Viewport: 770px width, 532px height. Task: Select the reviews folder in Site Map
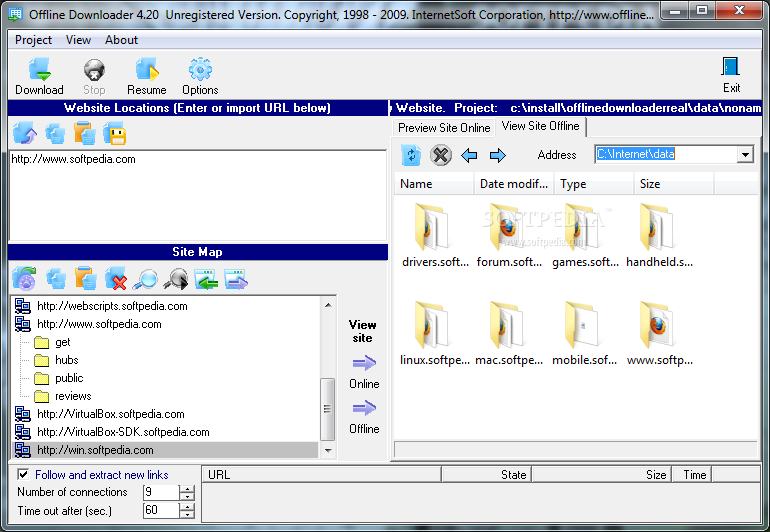point(73,396)
